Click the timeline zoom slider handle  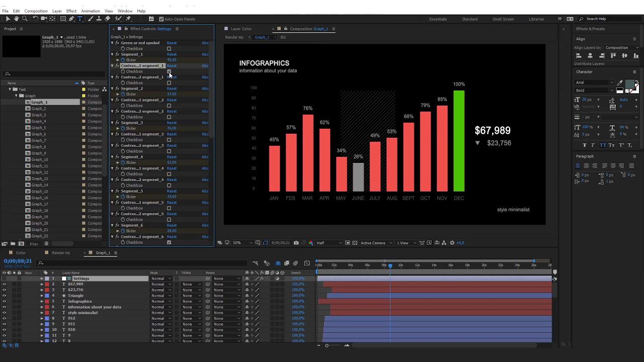point(327,345)
